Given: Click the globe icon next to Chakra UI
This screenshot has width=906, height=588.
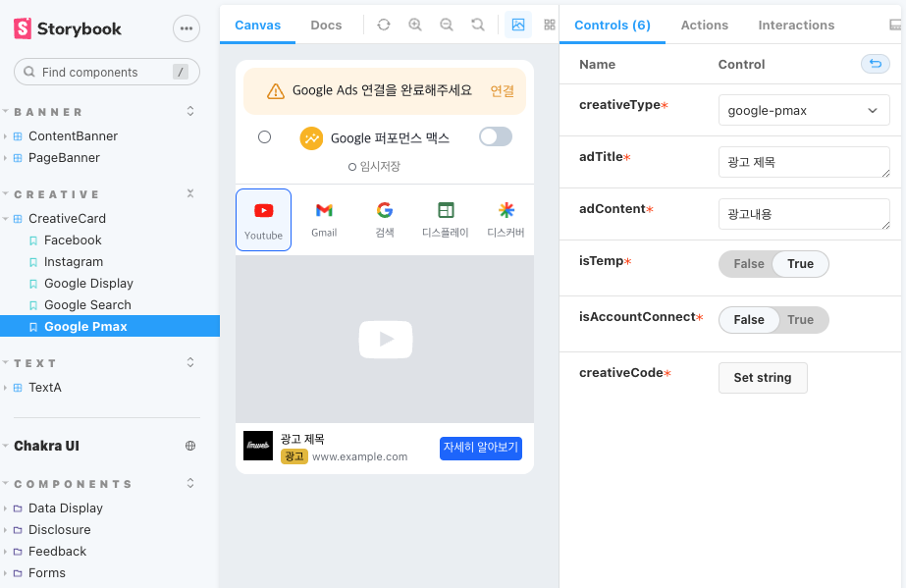Looking at the screenshot, I should point(190,446).
